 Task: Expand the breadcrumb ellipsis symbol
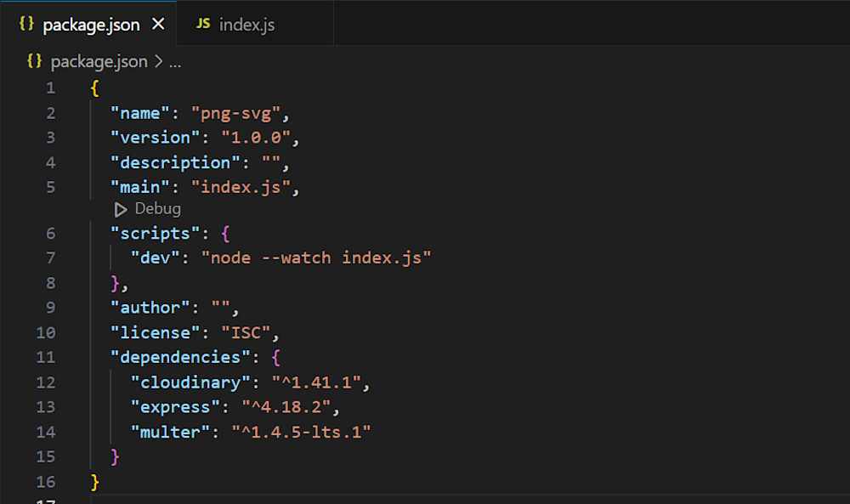174,61
